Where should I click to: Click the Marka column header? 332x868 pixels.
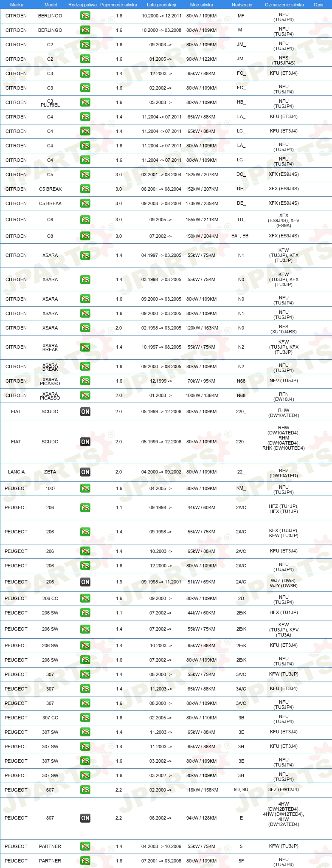pos(17,5)
